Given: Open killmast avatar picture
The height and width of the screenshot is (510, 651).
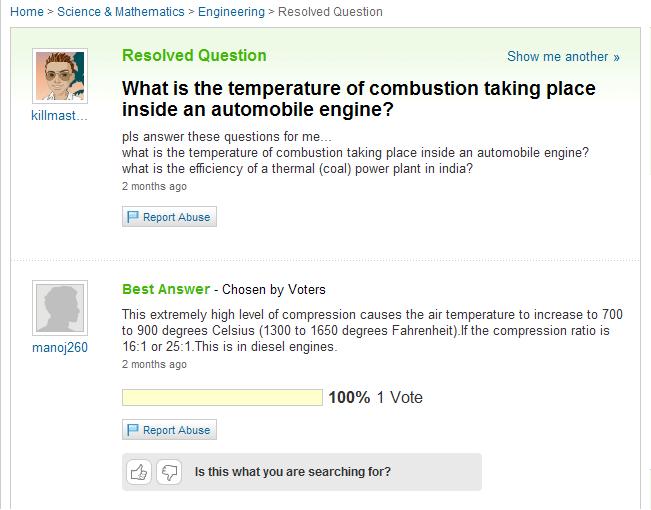Looking at the screenshot, I should [x=60, y=76].
